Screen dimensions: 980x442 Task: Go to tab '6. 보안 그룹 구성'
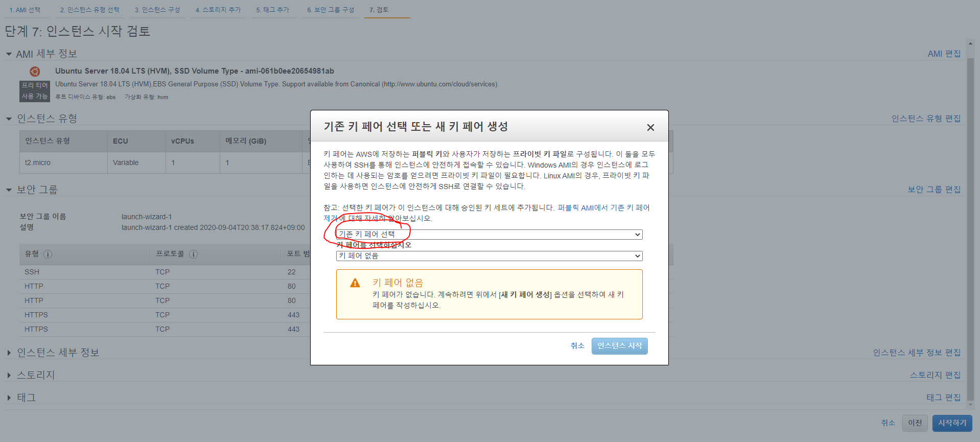click(331, 10)
